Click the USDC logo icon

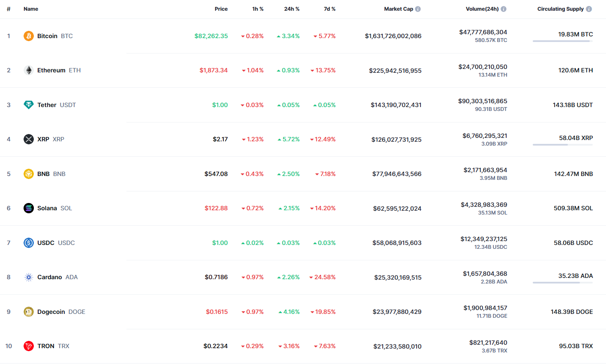point(29,243)
